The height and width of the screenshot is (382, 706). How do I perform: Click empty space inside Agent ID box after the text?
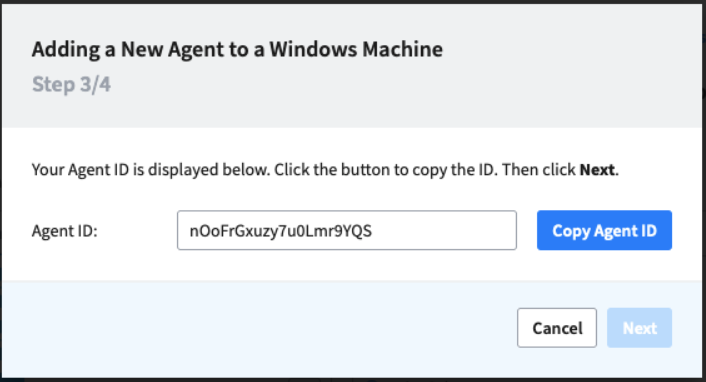coord(446,230)
